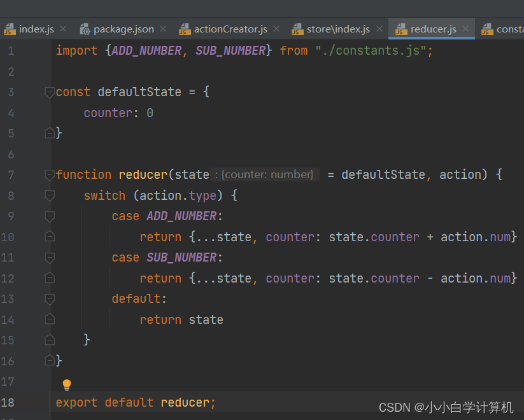This screenshot has height=420, width=524.
Task: Collapse the defaultState object at line 3
Action: [50, 92]
